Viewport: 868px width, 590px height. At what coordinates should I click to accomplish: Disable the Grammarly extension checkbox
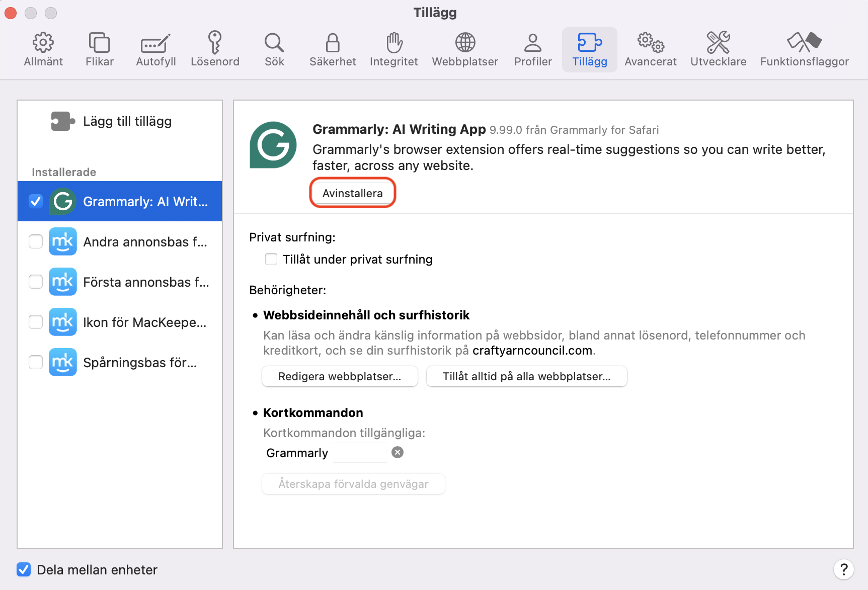[x=36, y=201]
